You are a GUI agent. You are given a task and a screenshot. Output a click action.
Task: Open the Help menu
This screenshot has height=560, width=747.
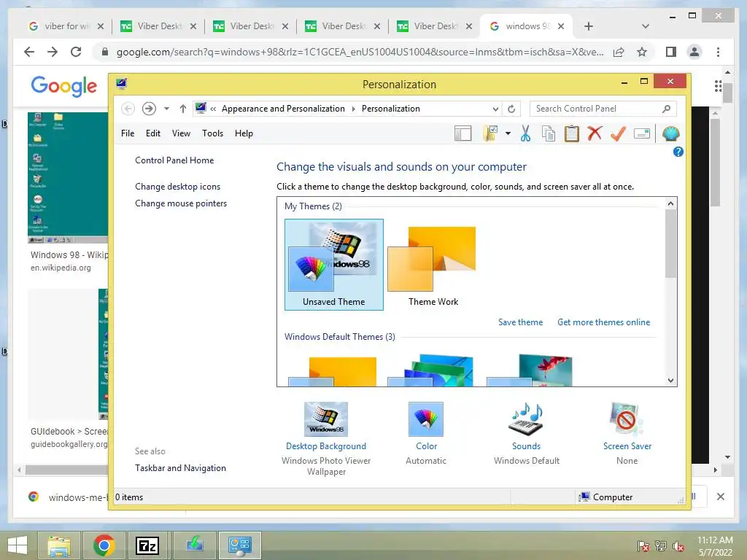pyautogui.click(x=244, y=134)
